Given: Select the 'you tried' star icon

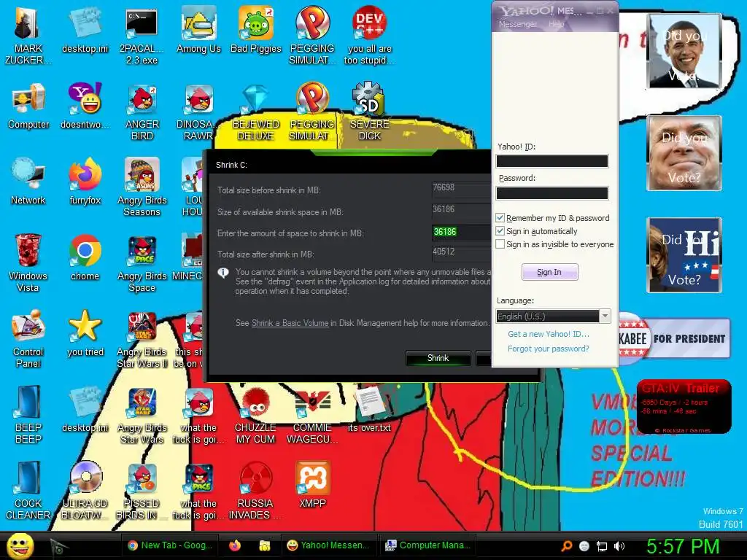Looking at the screenshot, I should 85,333.
